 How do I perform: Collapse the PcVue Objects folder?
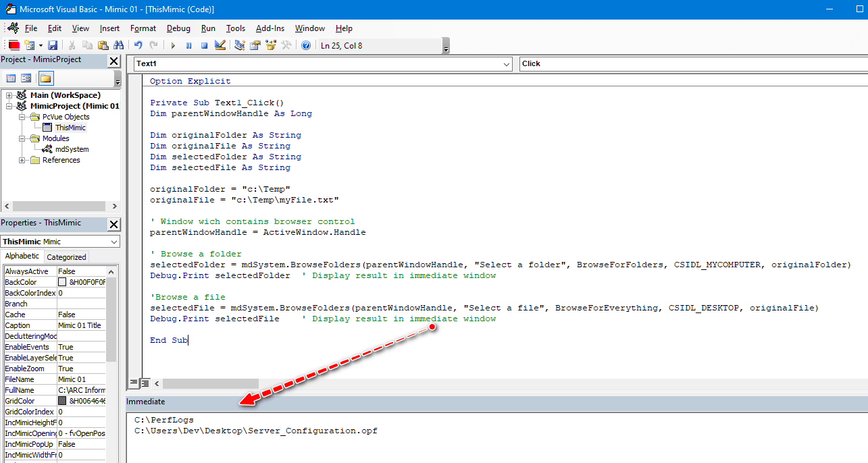[x=22, y=117]
